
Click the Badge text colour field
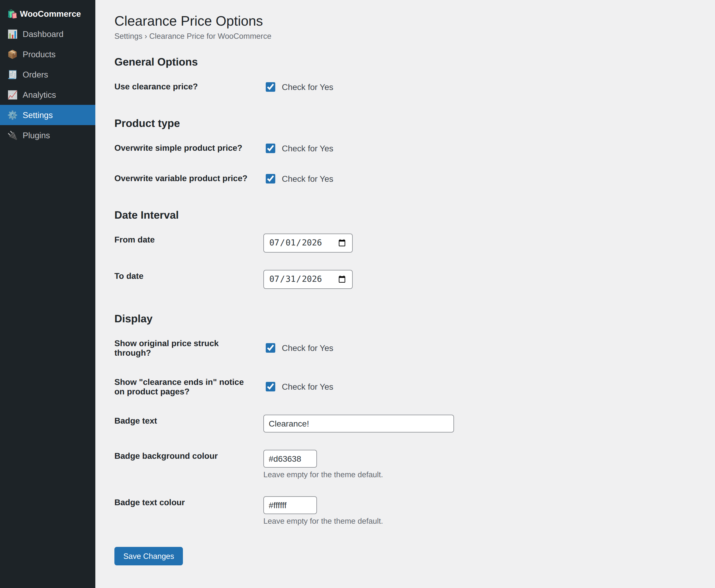coord(290,505)
